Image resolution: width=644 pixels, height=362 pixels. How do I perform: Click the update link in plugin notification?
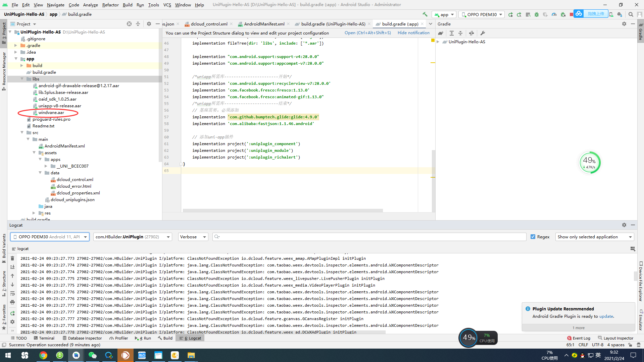point(606,316)
